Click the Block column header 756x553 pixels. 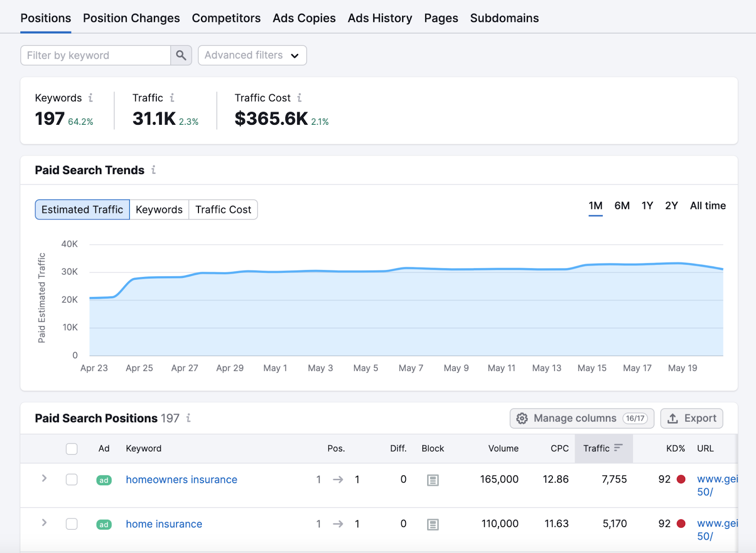[x=433, y=449]
